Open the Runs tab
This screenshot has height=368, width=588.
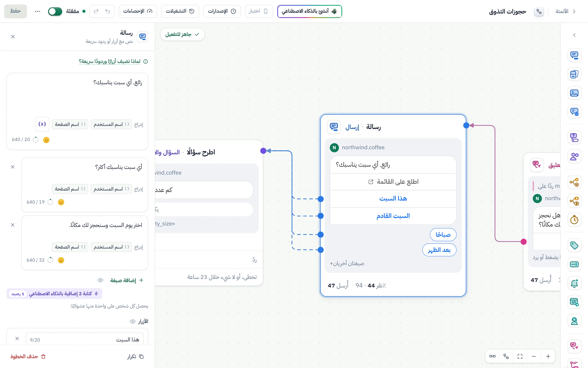pyautogui.click(x=180, y=11)
